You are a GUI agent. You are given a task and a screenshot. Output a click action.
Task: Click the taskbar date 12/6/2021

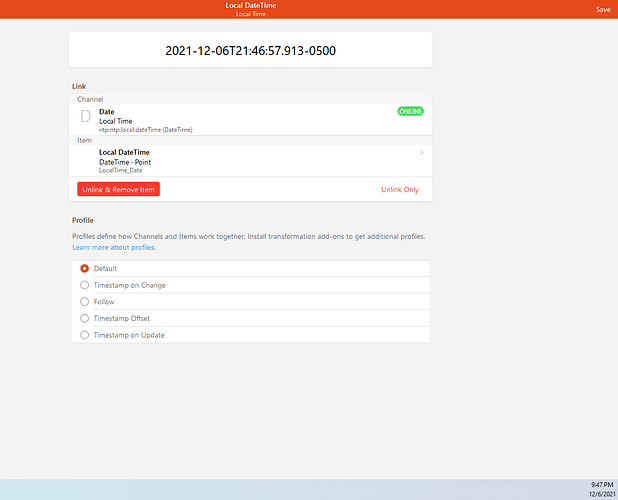(x=602, y=494)
